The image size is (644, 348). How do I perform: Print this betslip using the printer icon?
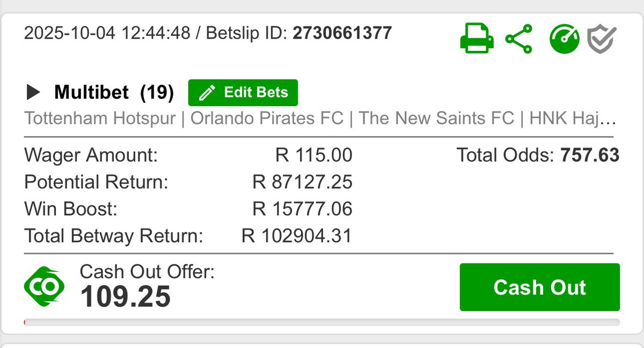(476, 39)
